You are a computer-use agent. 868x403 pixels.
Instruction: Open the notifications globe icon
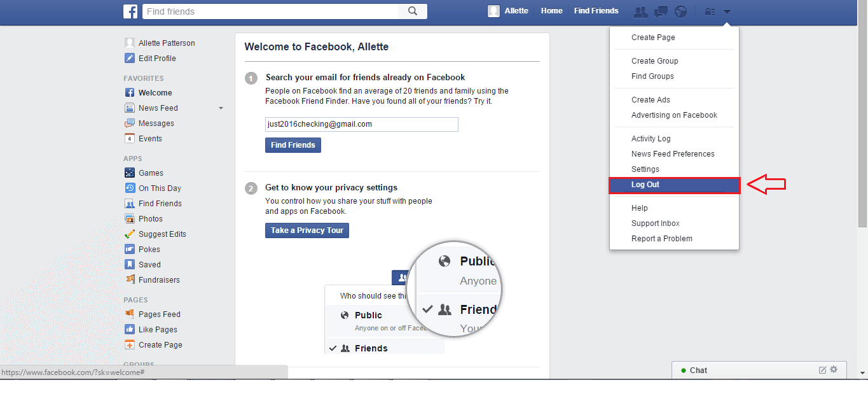[x=681, y=11]
